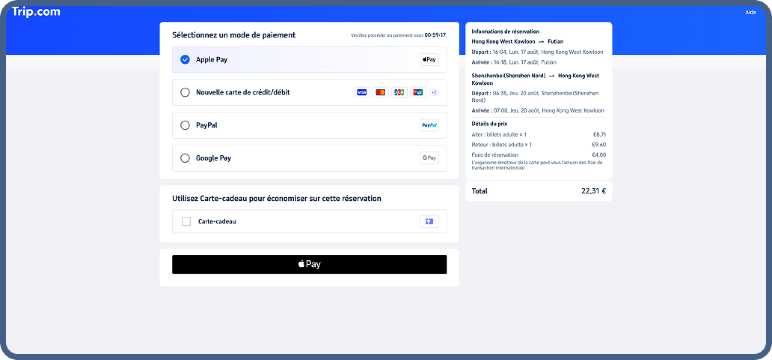The height and width of the screenshot is (360, 772).
Task: Click the JCB card icon
Action: (399, 93)
